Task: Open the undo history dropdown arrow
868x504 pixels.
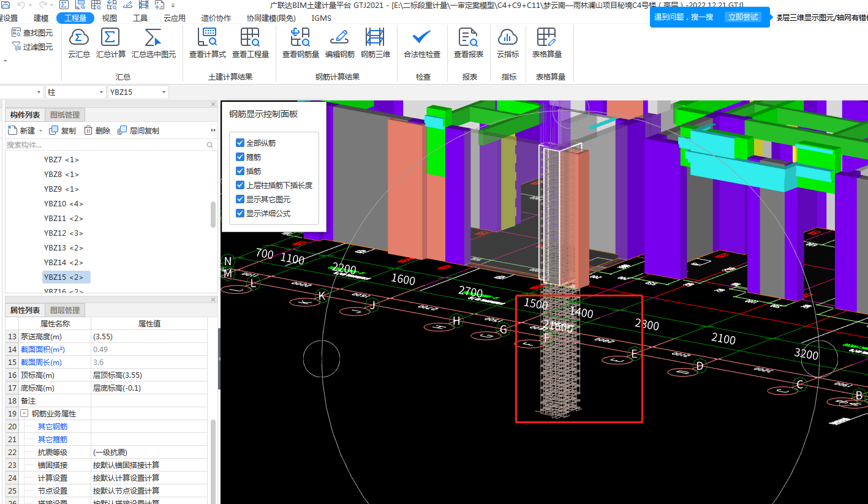Action: [31, 5]
